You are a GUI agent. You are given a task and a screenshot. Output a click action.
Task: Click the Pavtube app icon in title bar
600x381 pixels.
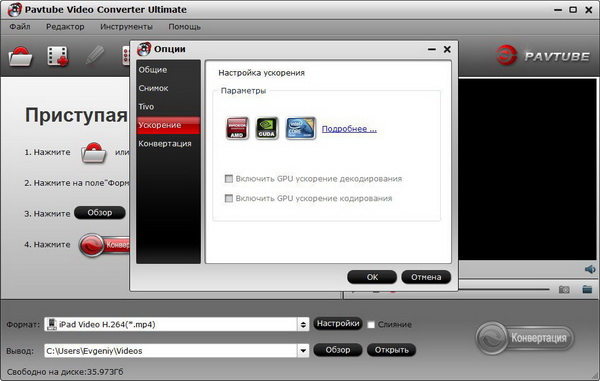tap(15, 10)
